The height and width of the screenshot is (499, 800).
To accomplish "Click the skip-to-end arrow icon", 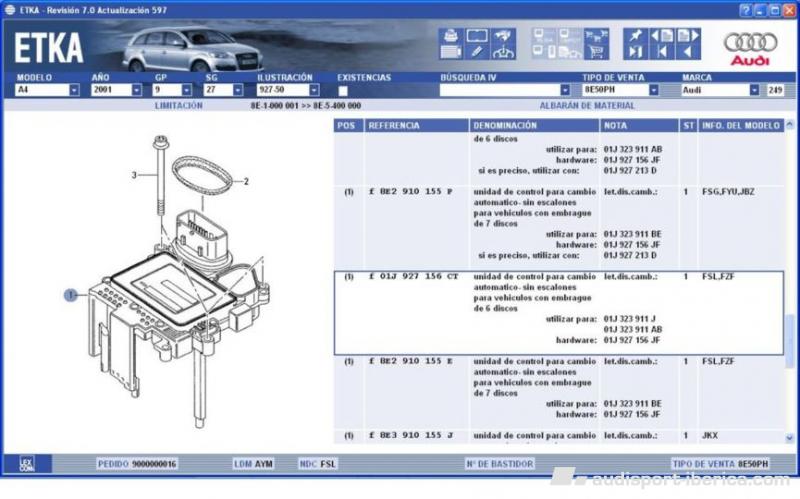I will tap(636, 52).
